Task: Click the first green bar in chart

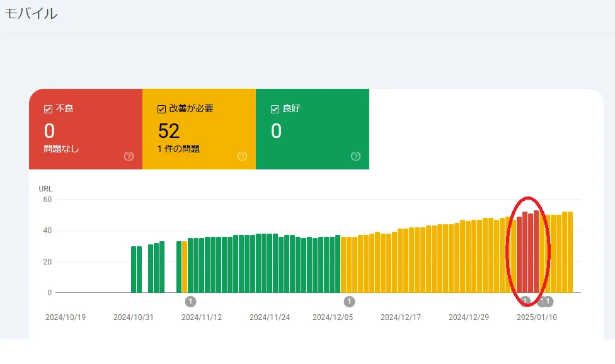Action: pos(134,270)
